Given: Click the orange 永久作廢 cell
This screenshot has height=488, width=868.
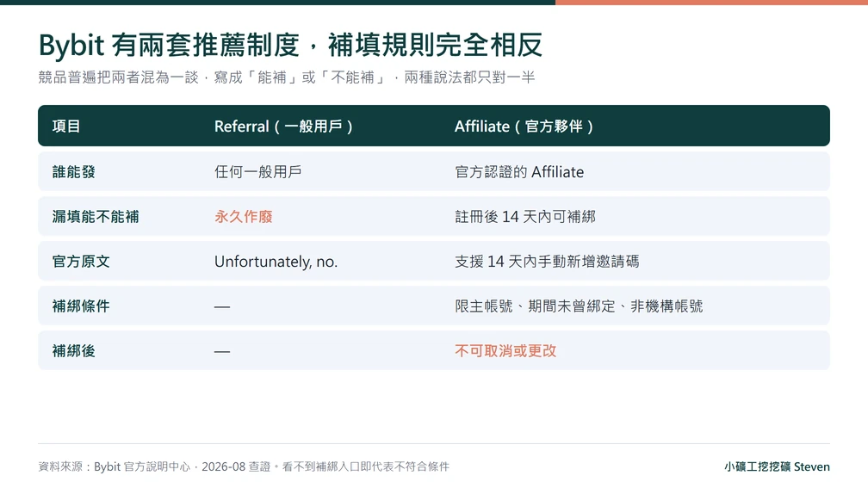Looking at the screenshot, I should tap(244, 216).
